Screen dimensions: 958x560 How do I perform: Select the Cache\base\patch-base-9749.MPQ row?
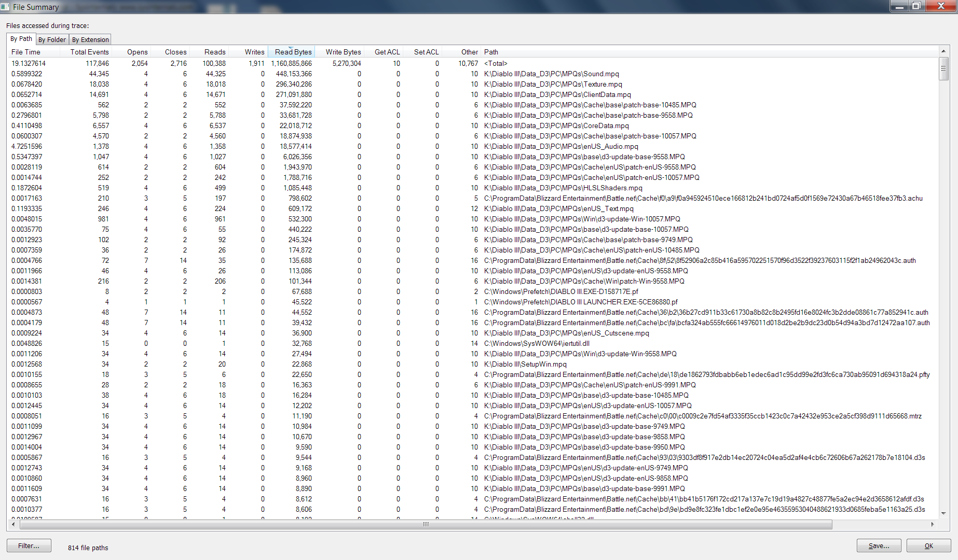pyautogui.click(x=473, y=240)
